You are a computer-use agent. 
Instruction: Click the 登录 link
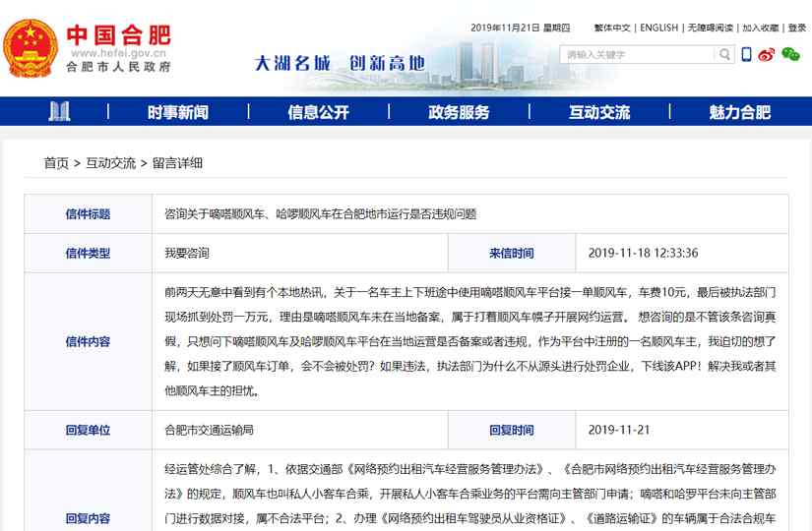[797, 28]
